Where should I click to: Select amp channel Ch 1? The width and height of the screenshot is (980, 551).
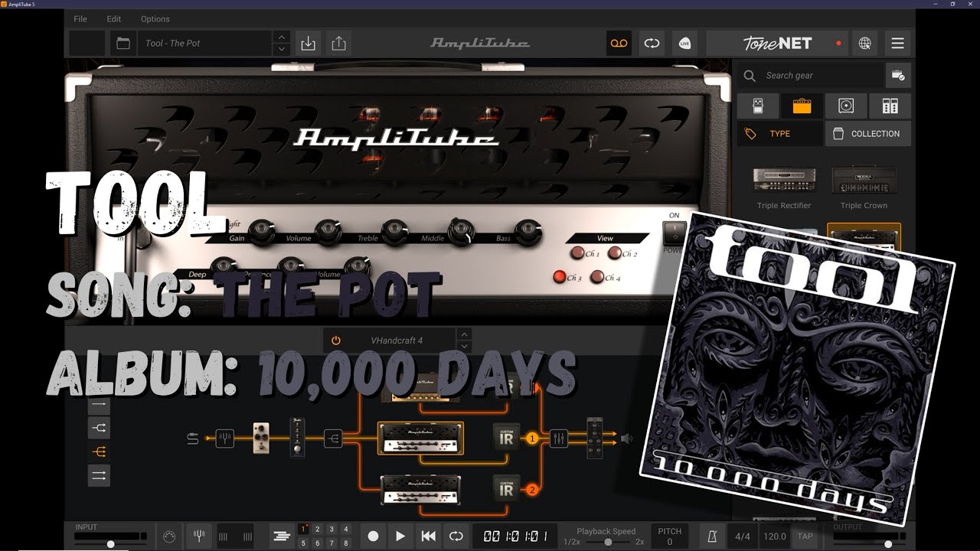(577, 253)
